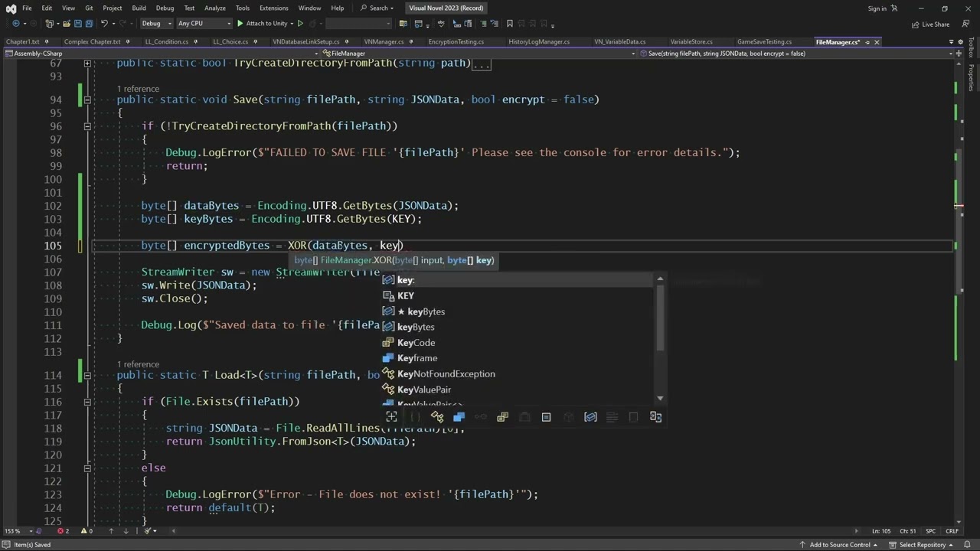Close the FileManager.cs tab
This screenshot has height=551, width=980.
(877, 42)
